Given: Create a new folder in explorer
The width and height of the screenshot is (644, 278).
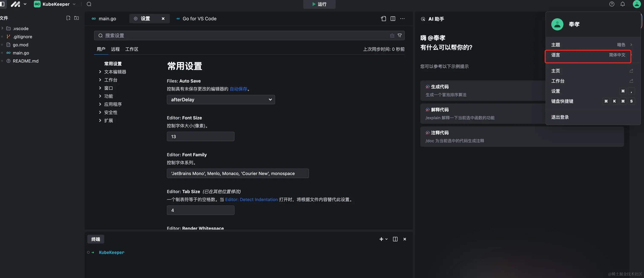Looking at the screenshot, I should coord(76,18).
